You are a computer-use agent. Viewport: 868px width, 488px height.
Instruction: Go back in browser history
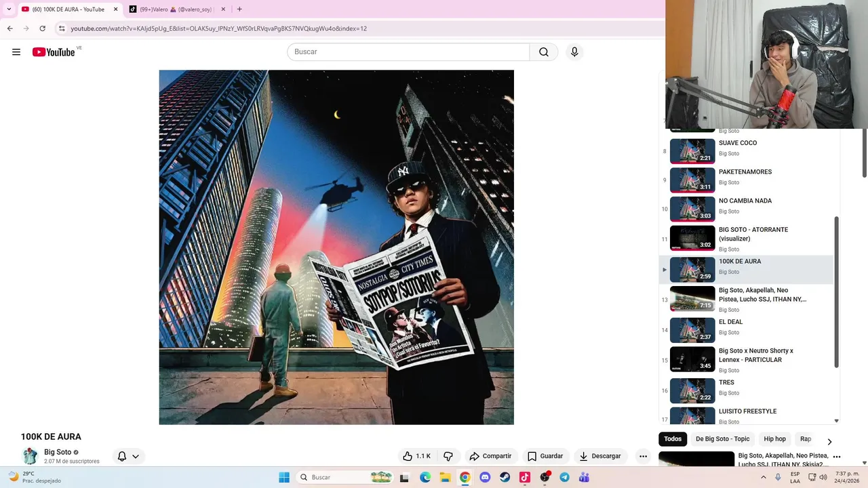[x=9, y=28]
